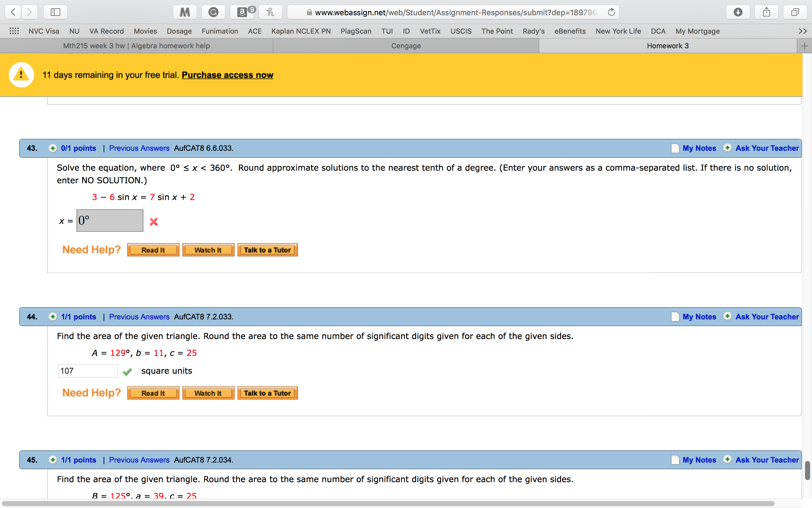Open Ask Your Teacher link, question 44
The image size is (812, 508).
[x=767, y=317]
